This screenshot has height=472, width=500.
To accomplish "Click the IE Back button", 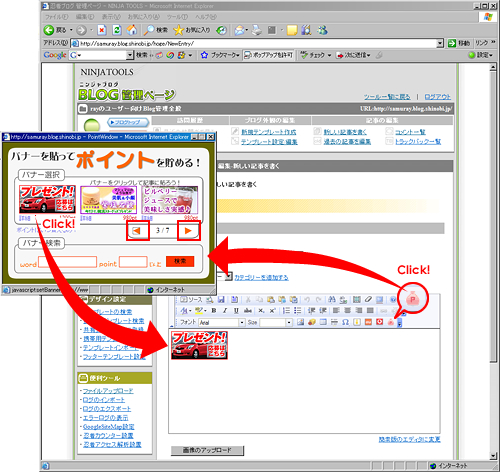I will click(x=55, y=30).
